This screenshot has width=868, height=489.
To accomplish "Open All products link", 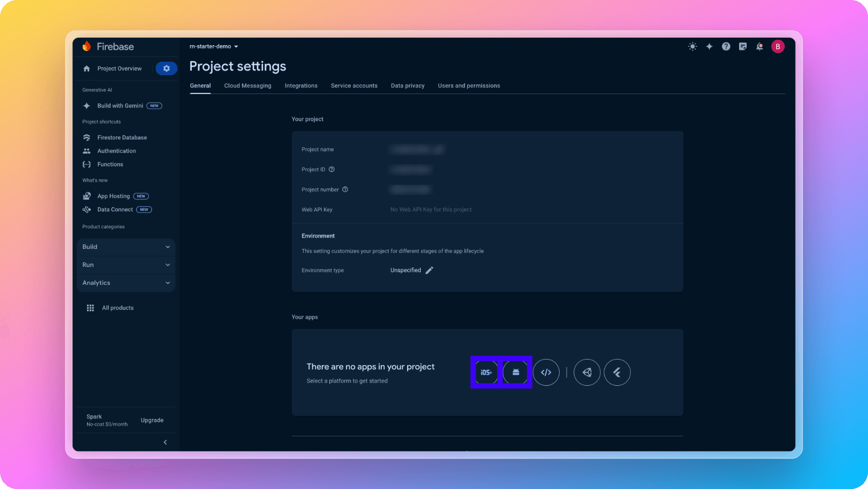I will coord(118,308).
